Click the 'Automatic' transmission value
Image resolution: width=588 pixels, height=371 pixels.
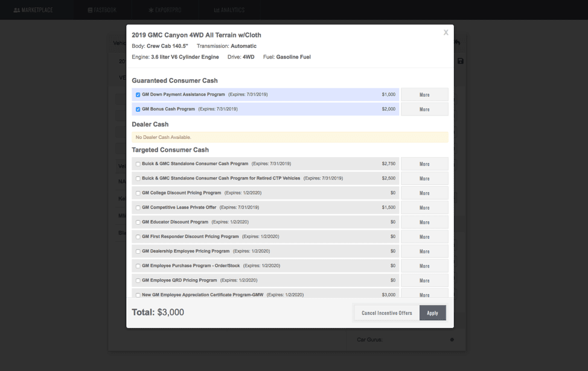pyautogui.click(x=243, y=46)
